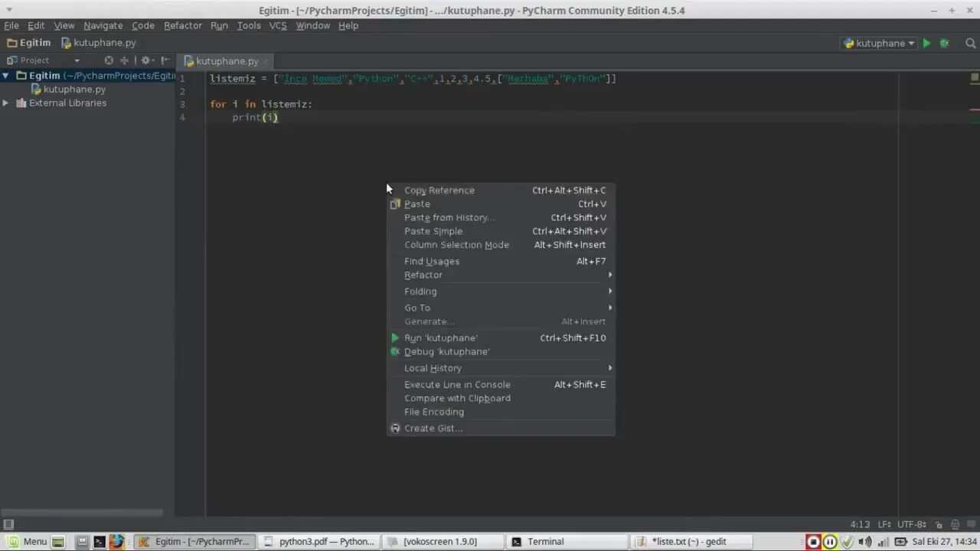Select Debug 'kutuphane' in context menu
Viewport: 980px width, 551px height.
[501, 352]
